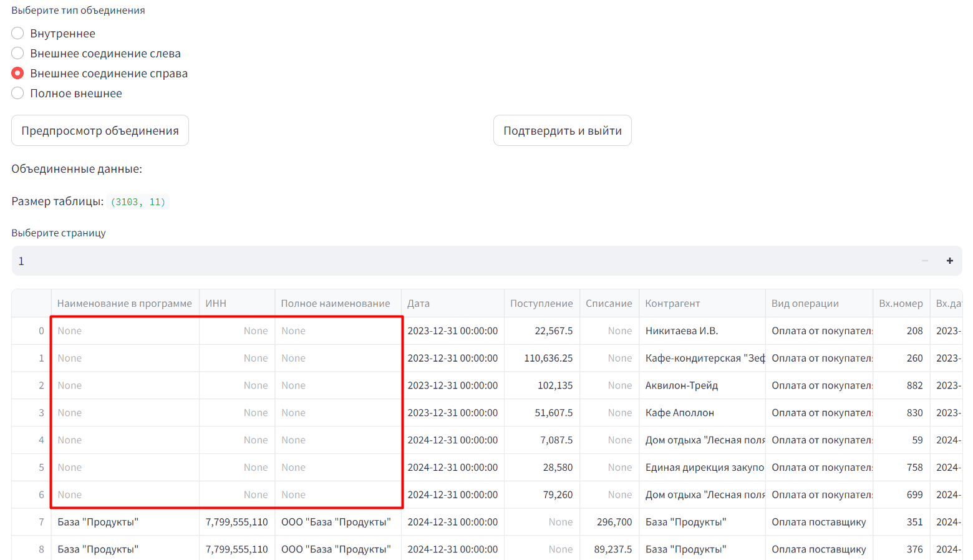Choose 'Внешнее соединение слева' option
The image size is (973, 560).
[x=17, y=54]
